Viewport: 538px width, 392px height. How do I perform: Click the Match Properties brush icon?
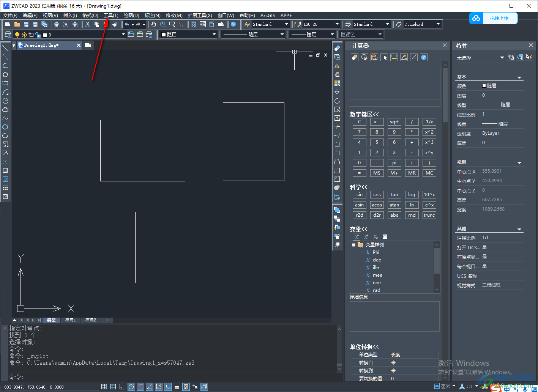coord(115,24)
